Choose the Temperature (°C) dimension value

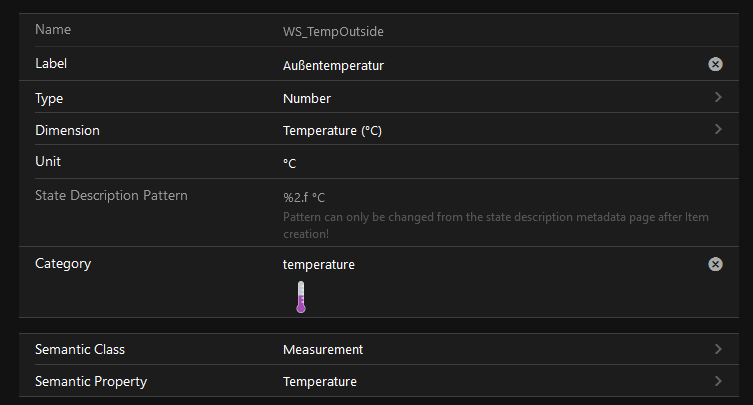(x=332, y=131)
